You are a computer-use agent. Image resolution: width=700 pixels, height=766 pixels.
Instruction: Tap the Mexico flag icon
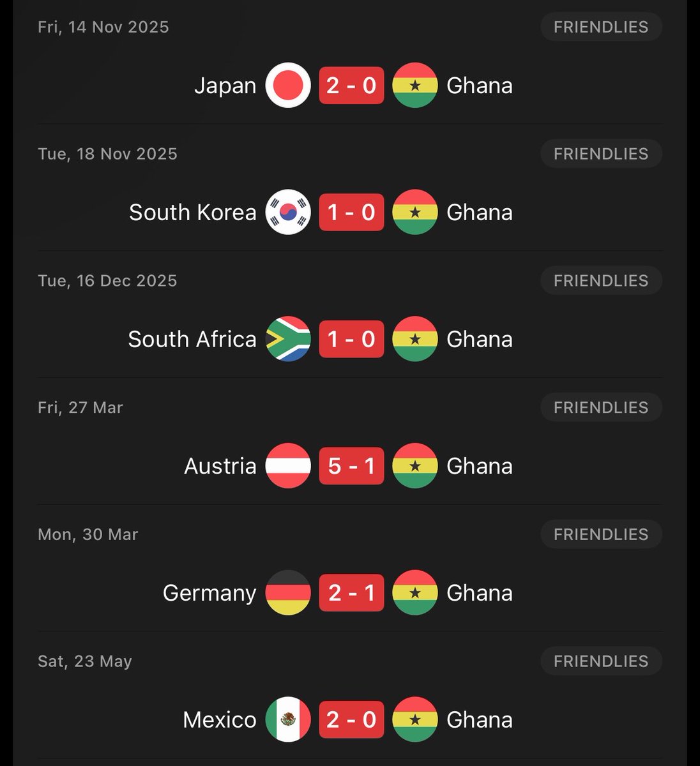288,719
